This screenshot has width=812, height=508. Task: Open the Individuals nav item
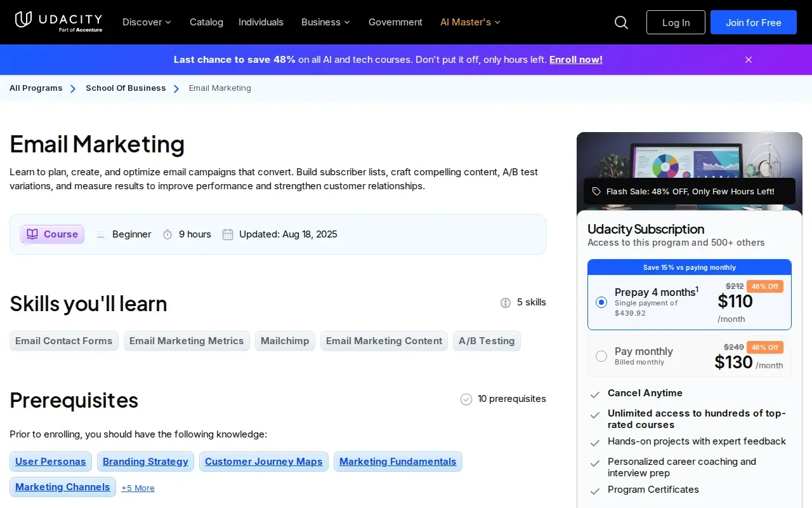pyautogui.click(x=261, y=22)
